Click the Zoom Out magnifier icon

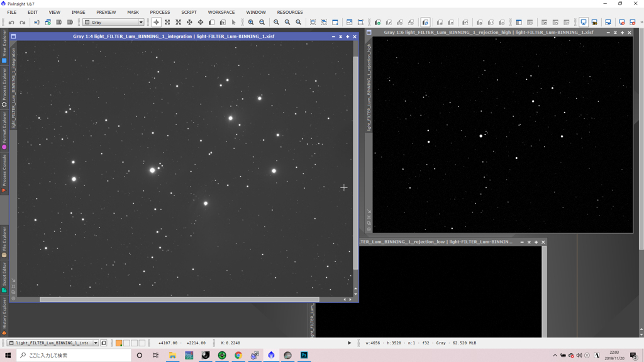click(262, 23)
